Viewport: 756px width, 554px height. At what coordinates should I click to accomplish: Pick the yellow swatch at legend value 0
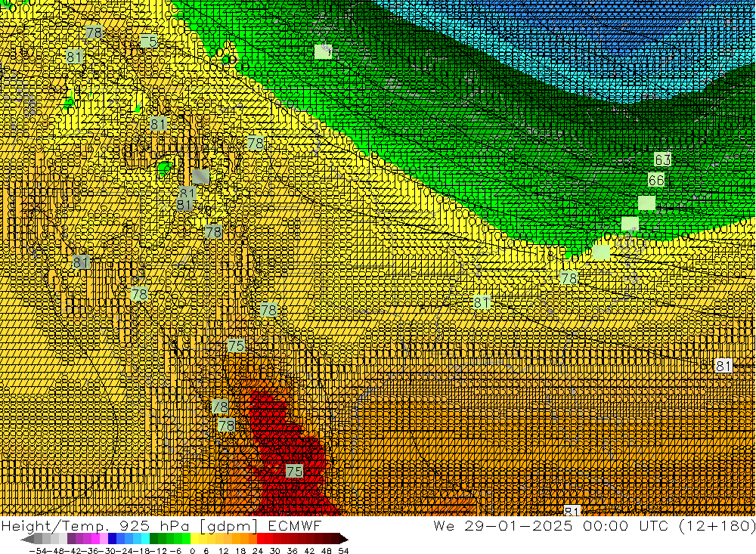click(x=194, y=539)
